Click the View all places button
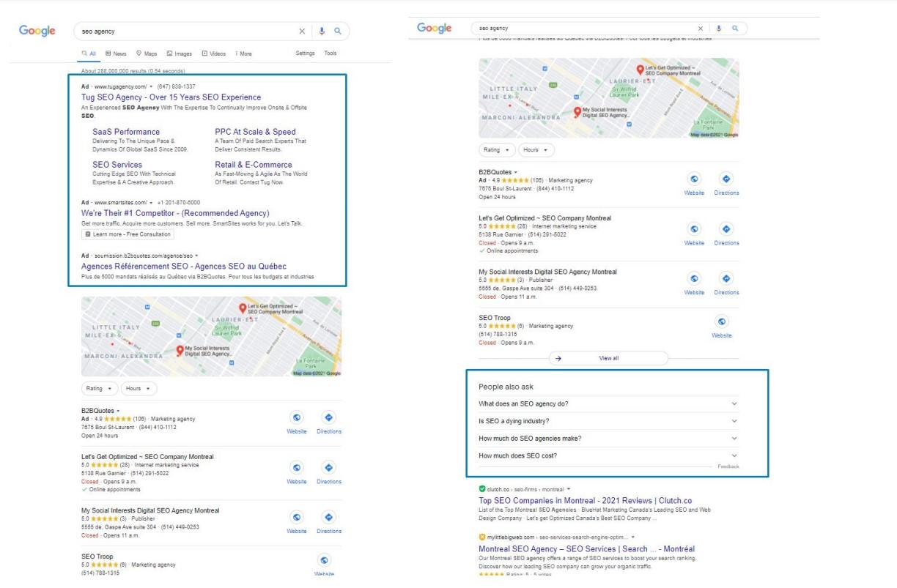 [x=608, y=358]
